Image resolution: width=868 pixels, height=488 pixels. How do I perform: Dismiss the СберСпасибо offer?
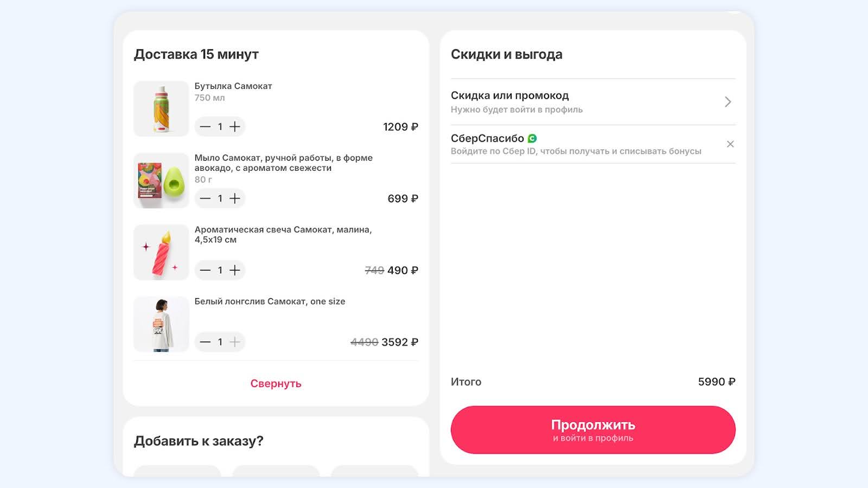[x=730, y=144]
